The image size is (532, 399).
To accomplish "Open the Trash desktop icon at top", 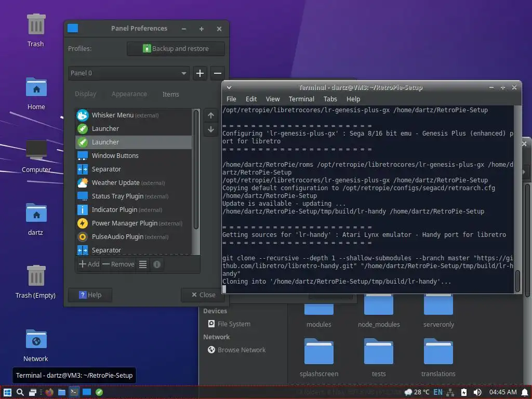I will click(x=36, y=31).
